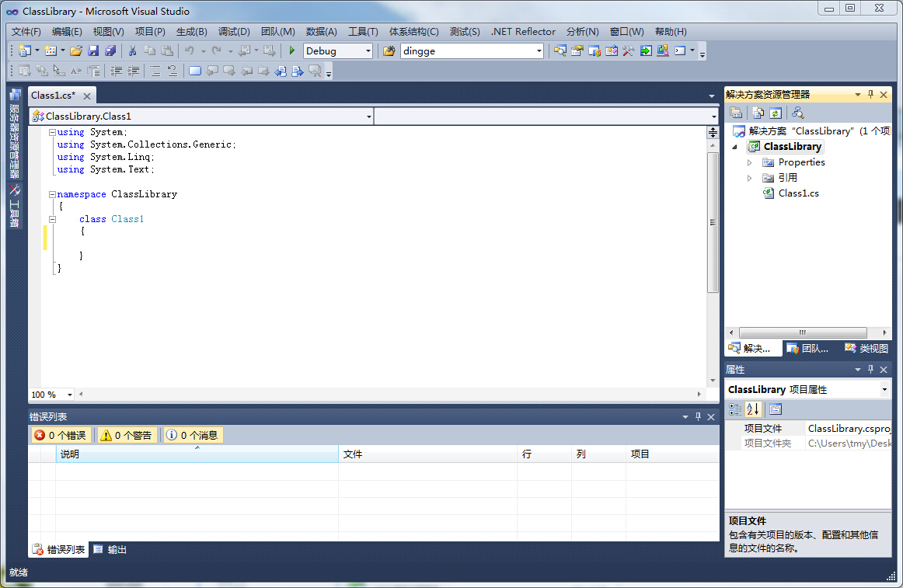Click the Open File folder icon

coord(76,50)
